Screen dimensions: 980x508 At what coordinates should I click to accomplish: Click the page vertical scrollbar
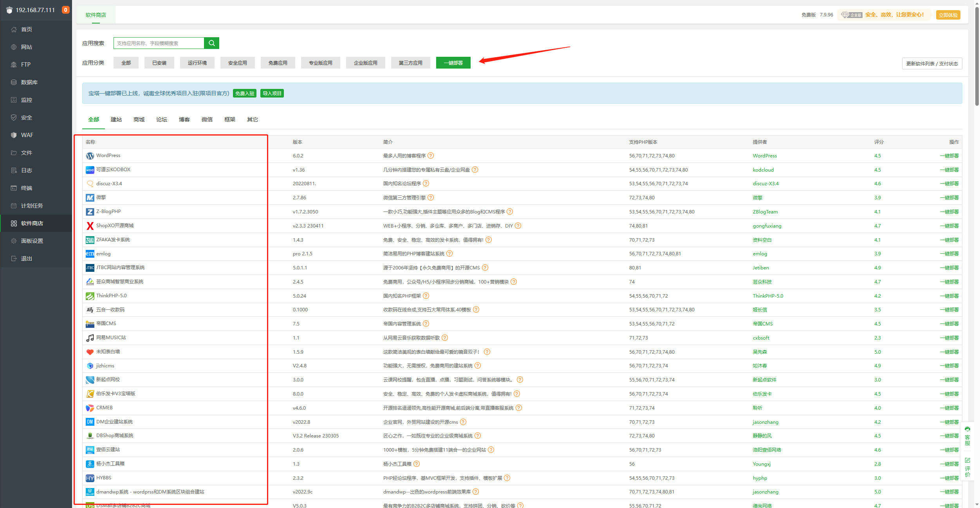pyautogui.click(x=976, y=56)
